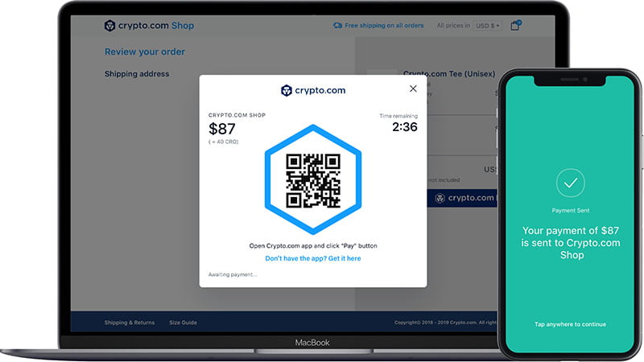Screen dimensions: 644x362
Task: Tap the checkmark icon on the phone
Action: [571, 183]
